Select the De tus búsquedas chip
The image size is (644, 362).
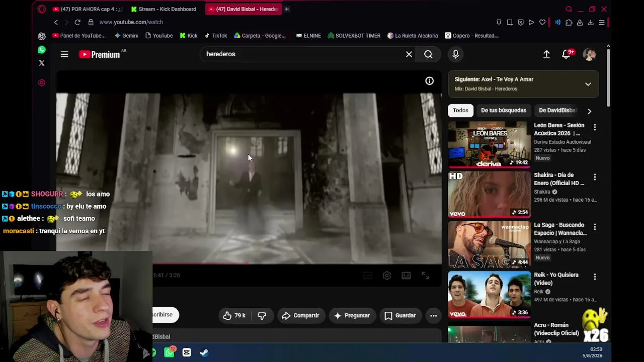click(504, 111)
